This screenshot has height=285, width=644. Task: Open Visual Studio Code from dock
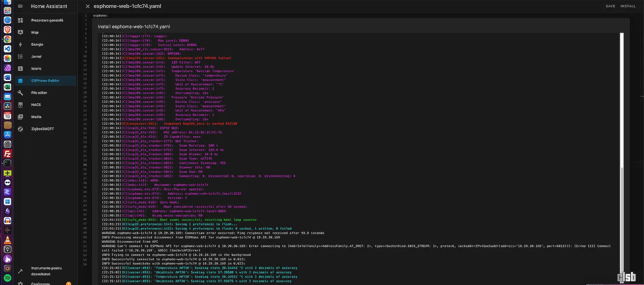tap(7, 49)
